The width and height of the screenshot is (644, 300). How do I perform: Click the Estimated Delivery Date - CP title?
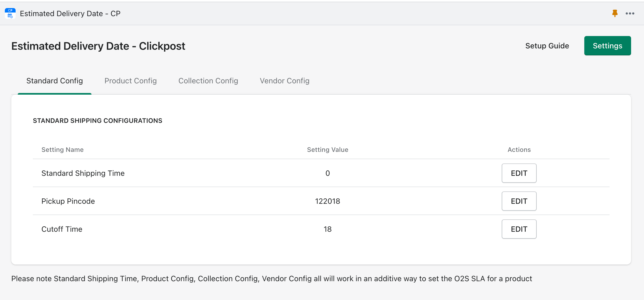[70, 14]
